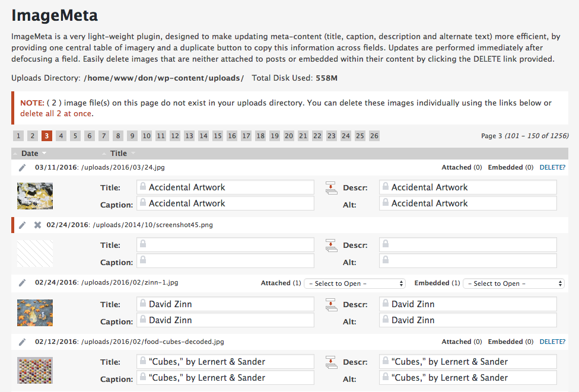Open the Attached dropdown for zinn-1.jpg

(x=354, y=283)
